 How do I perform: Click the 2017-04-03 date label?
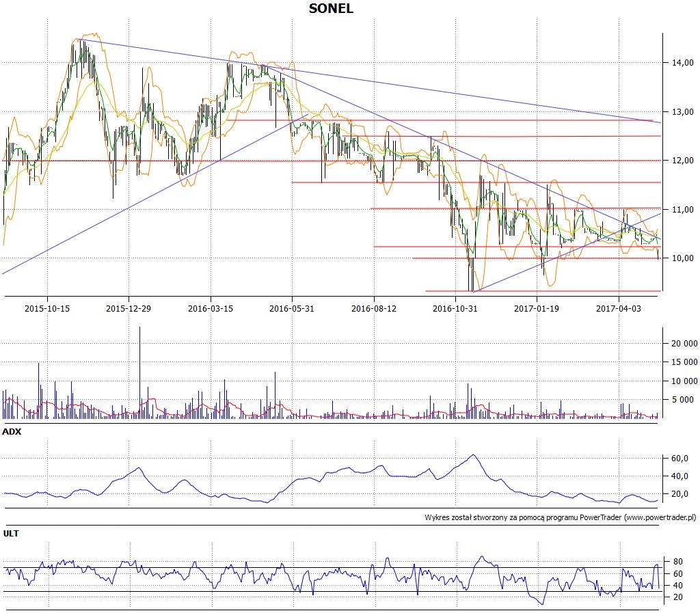tap(618, 308)
